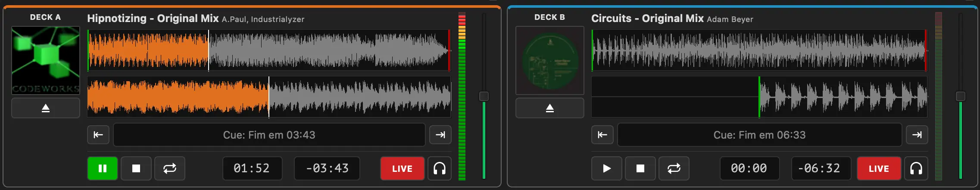
Task: Stop Deck A playback
Action: coord(136,168)
